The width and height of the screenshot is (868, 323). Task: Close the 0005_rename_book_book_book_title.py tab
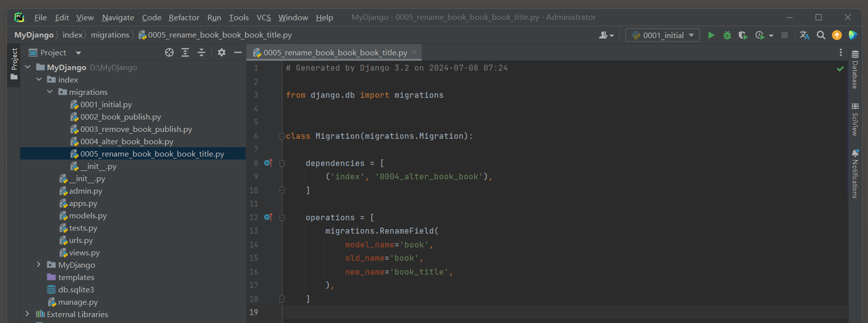coord(414,52)
